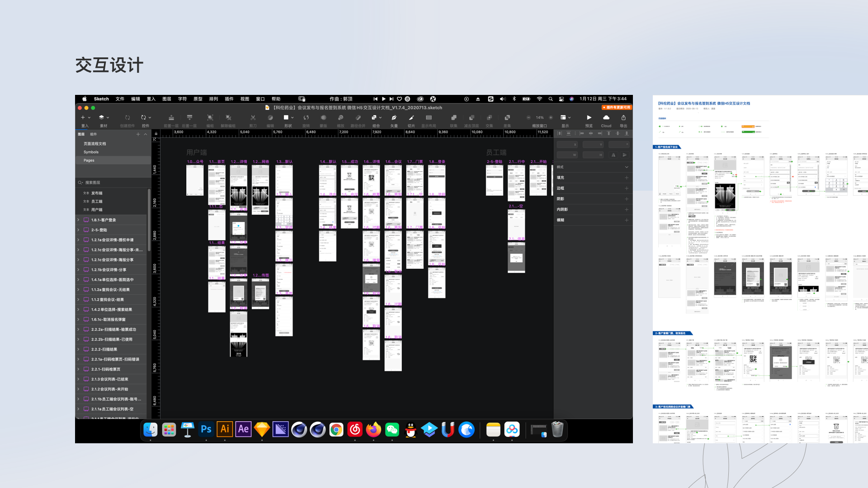
Task: Click the layer search field 搜索图层
Action: coord(113,183)
